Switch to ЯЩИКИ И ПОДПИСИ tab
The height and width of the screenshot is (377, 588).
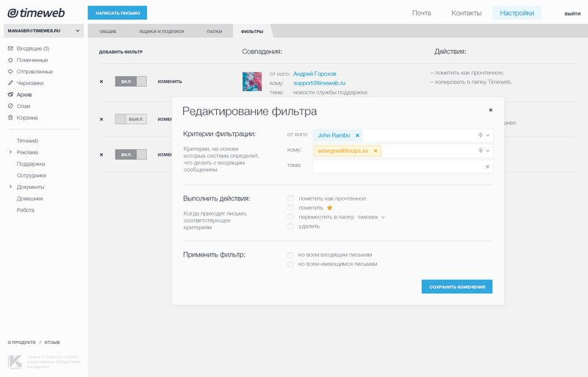162,32
